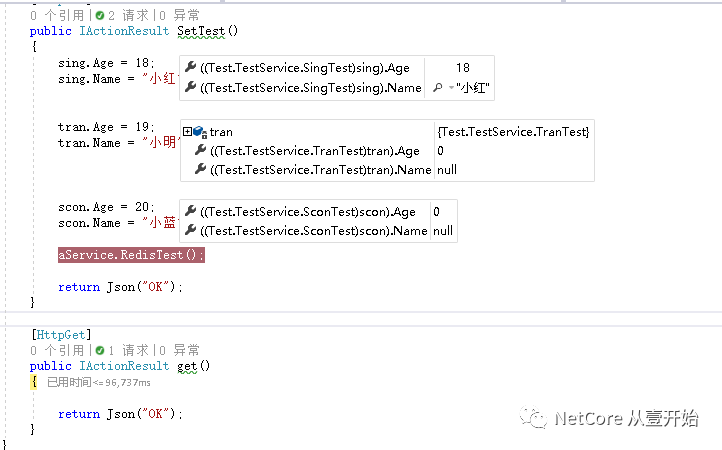Click the sing.Age = 18 code line

coord(106,63)
